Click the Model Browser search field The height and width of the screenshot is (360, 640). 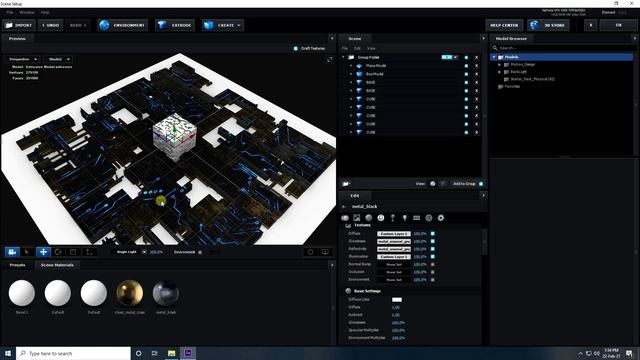pyautogui.click(x=563, y=48)
